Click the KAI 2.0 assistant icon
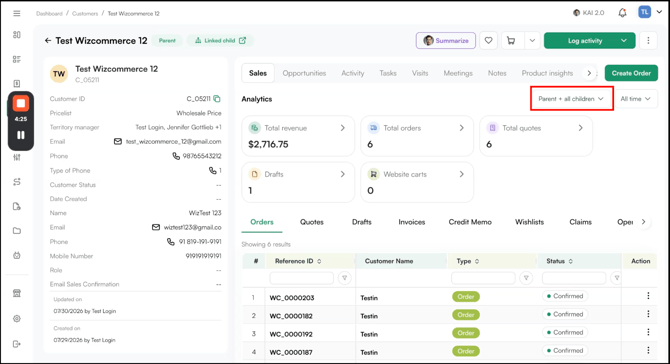Image resolution: width=670 pixels, height=364 pixels. pyautogui.click(x=576, y=13)
